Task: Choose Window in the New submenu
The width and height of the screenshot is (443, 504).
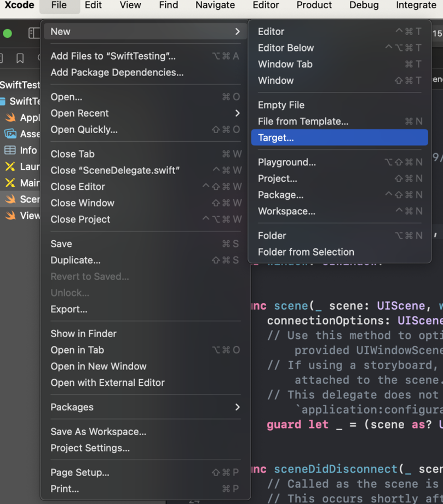Action: coord(340,80)
